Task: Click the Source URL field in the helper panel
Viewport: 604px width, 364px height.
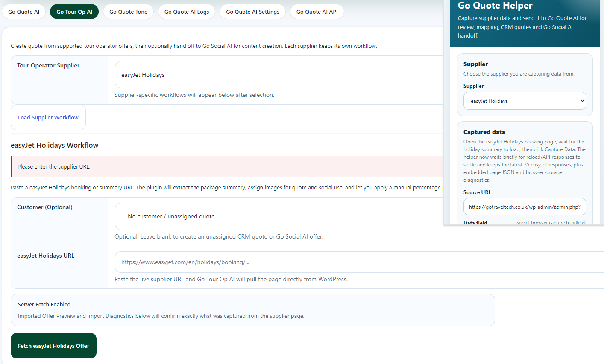Action: click(x=525, y=207)
